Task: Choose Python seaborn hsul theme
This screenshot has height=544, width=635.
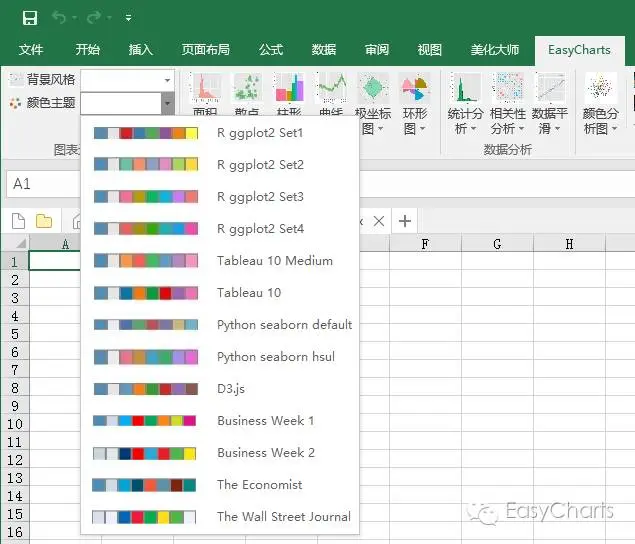Action: click(220, 357)
